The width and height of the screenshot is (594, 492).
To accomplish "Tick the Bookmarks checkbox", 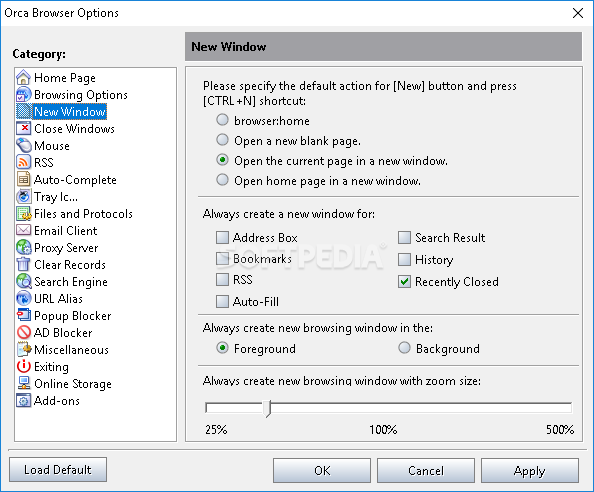I will (222, 259).
